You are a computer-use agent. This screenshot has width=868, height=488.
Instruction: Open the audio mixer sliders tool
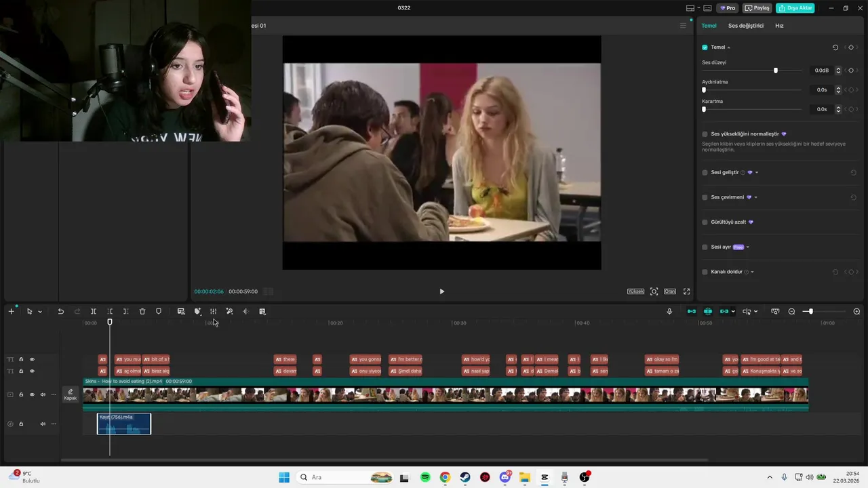coord(213,311)
